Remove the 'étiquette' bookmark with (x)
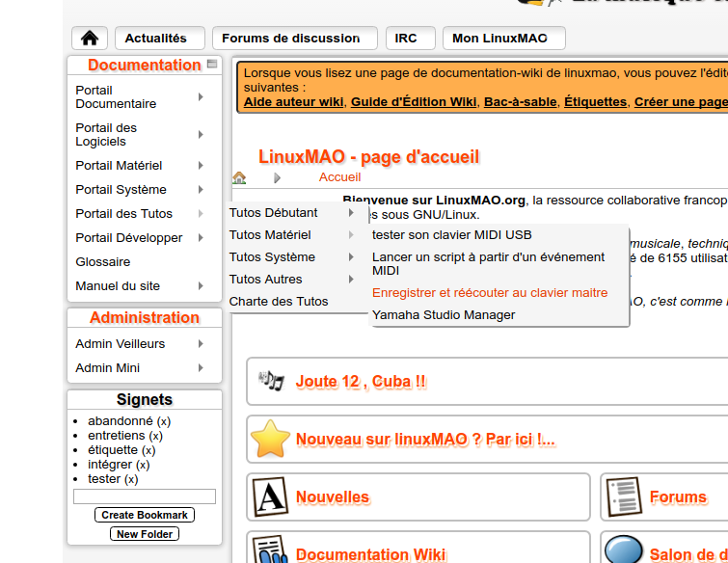 pyautogui.click(x=148, y=450)
